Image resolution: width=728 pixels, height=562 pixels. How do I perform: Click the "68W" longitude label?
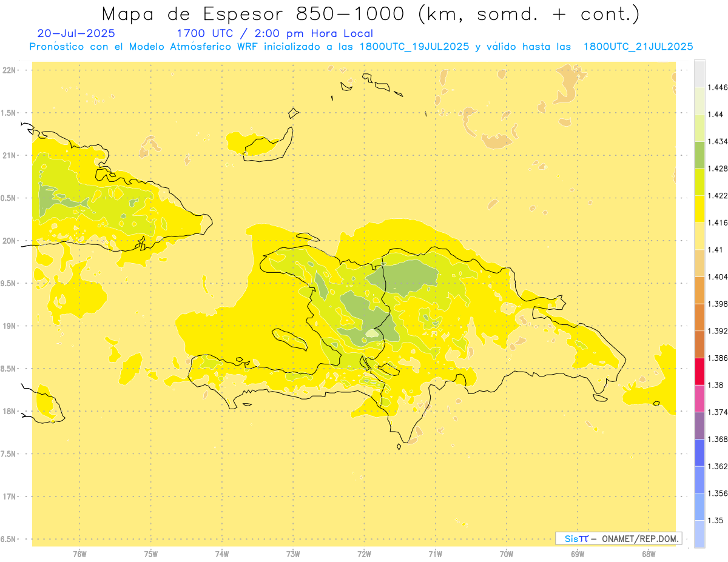(649, 554)
